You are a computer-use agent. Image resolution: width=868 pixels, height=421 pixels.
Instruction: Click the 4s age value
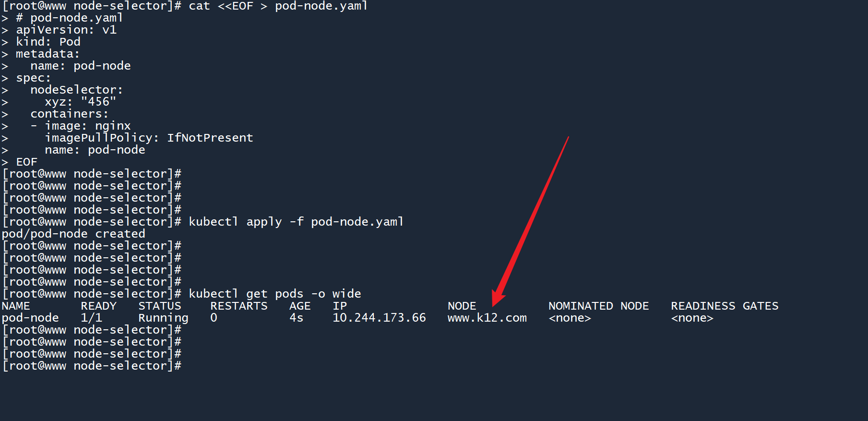pyautogui.click(x=296, y=318)
